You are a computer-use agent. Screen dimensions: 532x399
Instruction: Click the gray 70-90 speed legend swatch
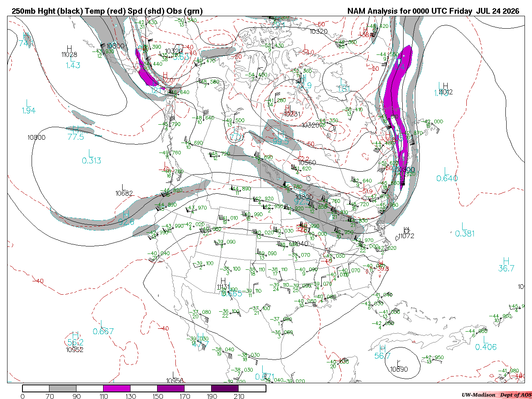[63, 389]
